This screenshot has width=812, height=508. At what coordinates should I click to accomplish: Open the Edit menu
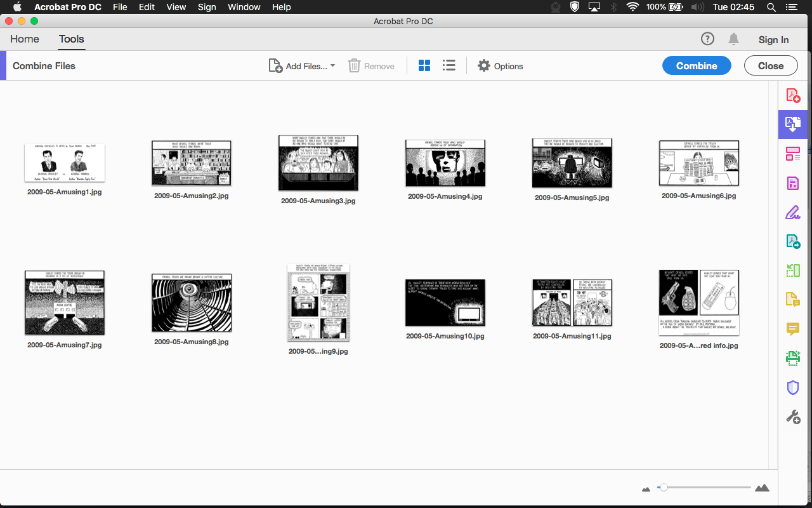click(147, 7)
